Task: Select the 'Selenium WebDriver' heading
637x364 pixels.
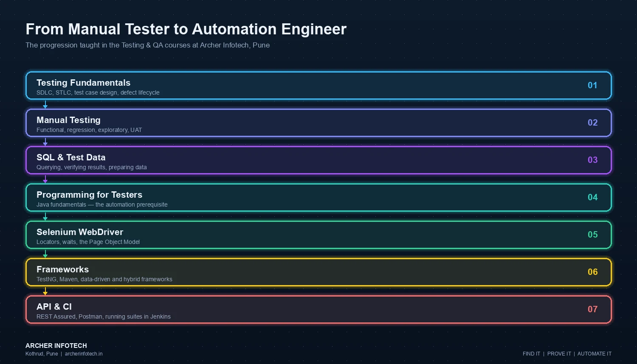Action: point(80,232)
